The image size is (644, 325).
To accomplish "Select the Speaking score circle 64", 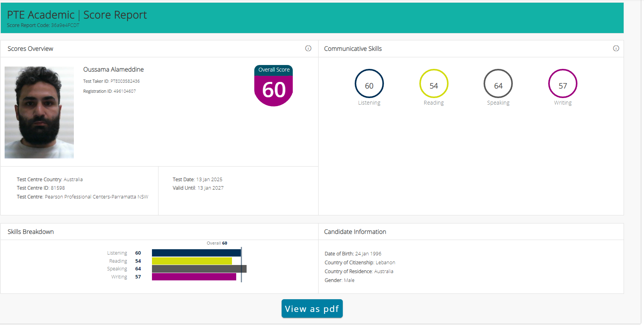I will (x=498, y=83).
